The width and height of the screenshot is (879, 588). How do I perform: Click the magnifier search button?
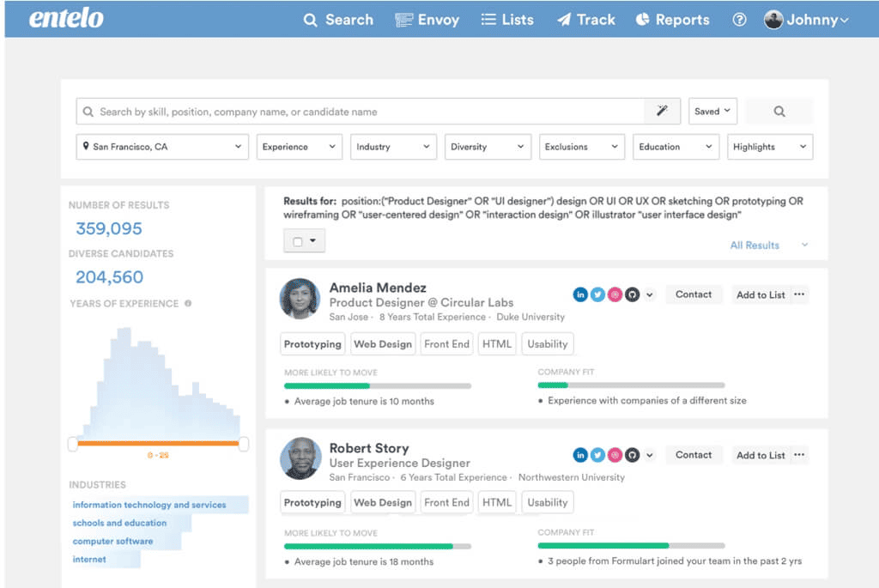779,112
